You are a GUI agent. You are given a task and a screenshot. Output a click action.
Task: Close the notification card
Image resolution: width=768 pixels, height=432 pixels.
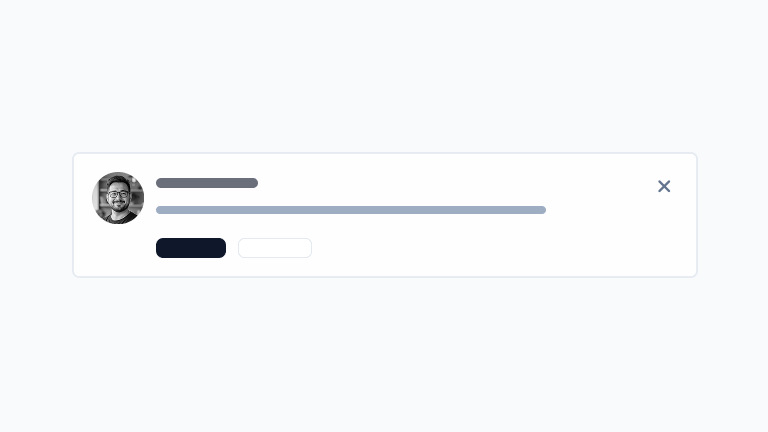[x=664, y=186]
